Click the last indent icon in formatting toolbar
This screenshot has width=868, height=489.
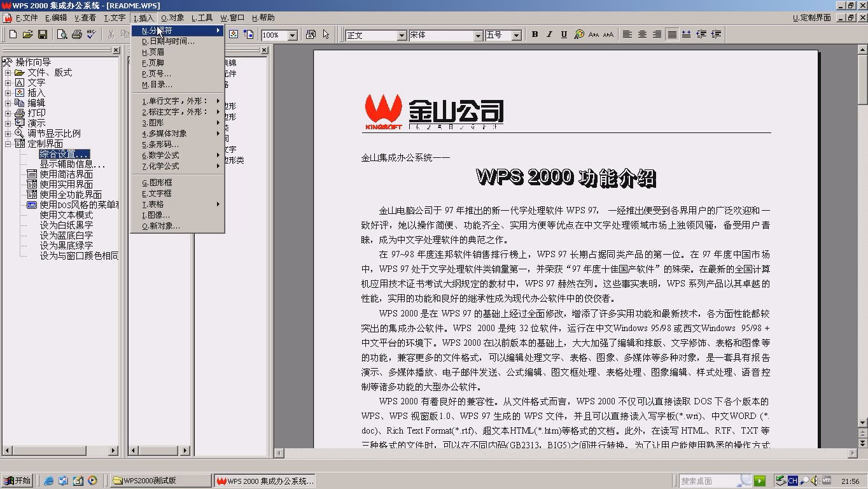click(716, 34)
